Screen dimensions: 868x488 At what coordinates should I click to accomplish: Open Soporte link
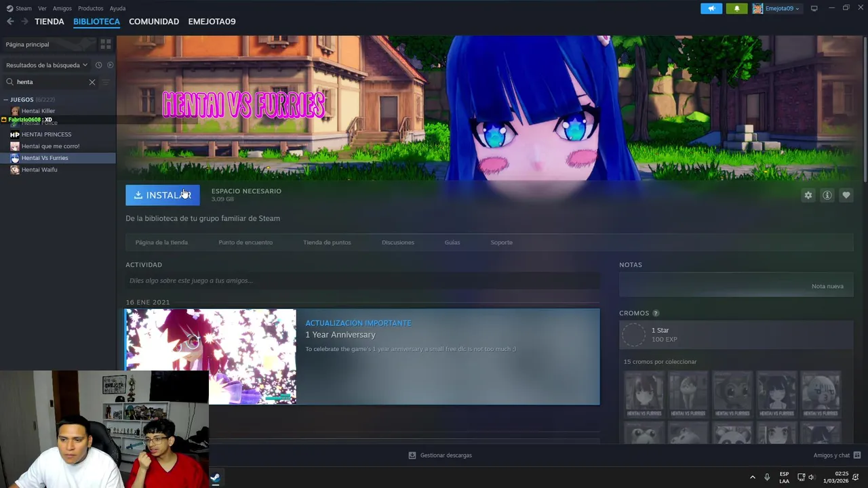coord(502,242)
